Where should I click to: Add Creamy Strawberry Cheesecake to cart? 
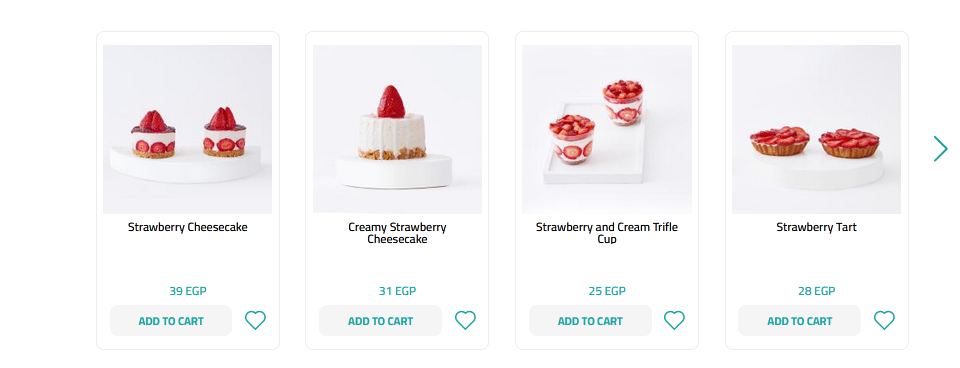[380, 321]
